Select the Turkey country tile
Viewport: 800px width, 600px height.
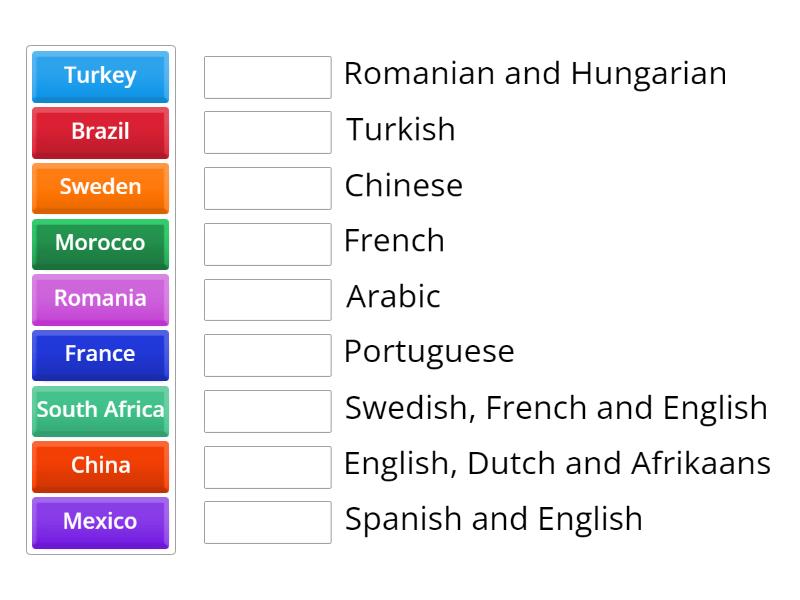[100, 76]
